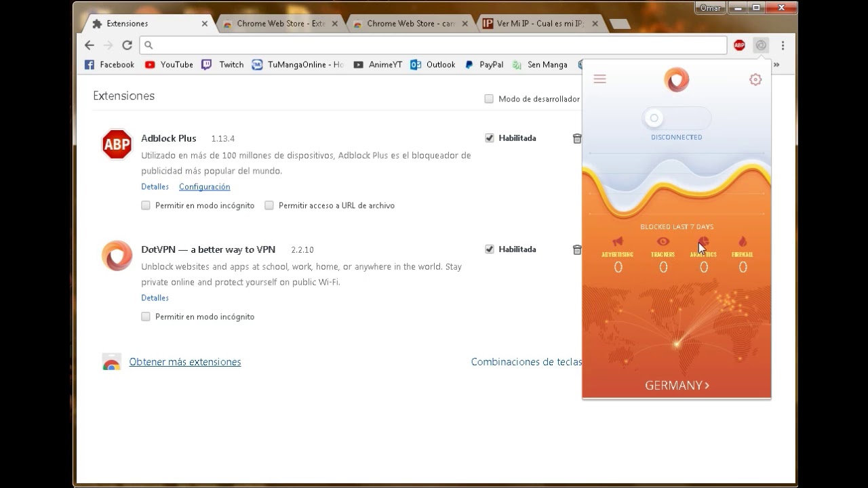Allow Adblock Plus in incognito mode
The width and height of the screenshot is (868, 488).
(x=146, y=205)
